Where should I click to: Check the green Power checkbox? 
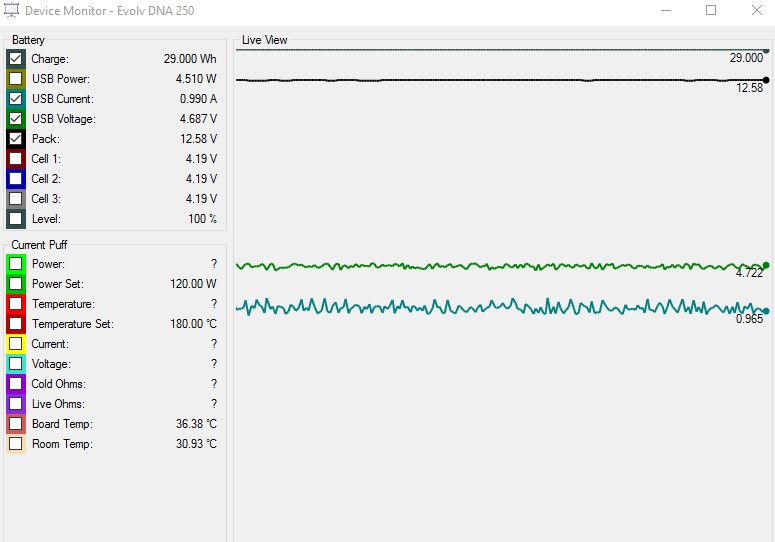pos(16,264)
